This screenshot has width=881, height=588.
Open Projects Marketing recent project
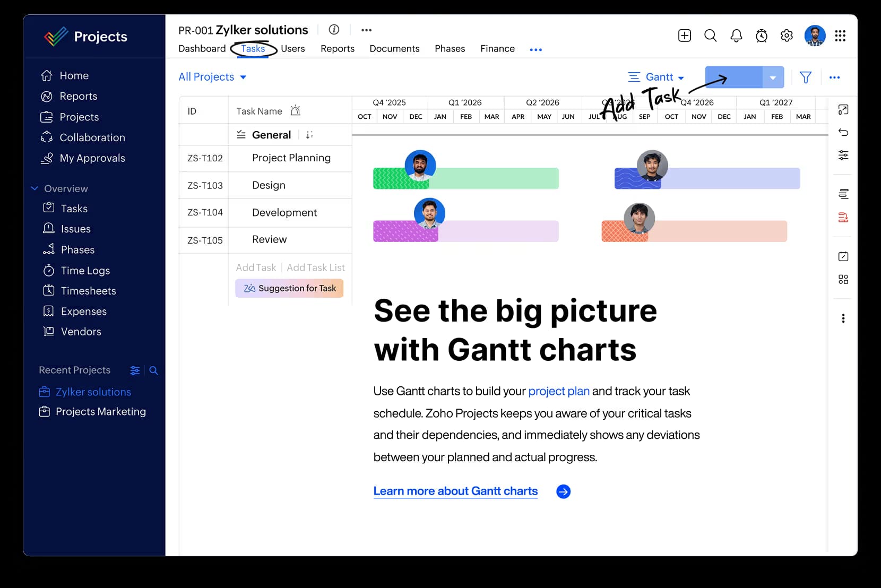[93, 412]
